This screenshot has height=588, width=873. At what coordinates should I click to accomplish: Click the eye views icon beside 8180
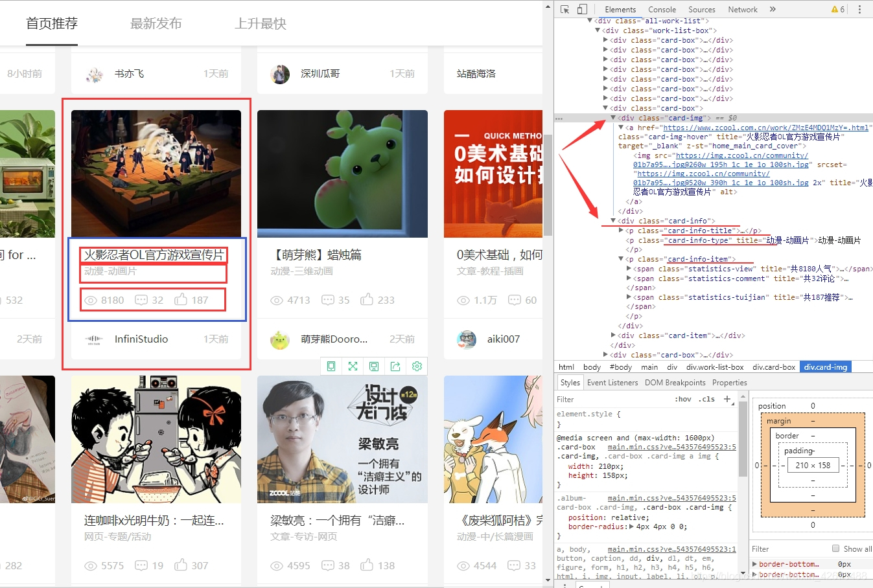coord(91,300)
